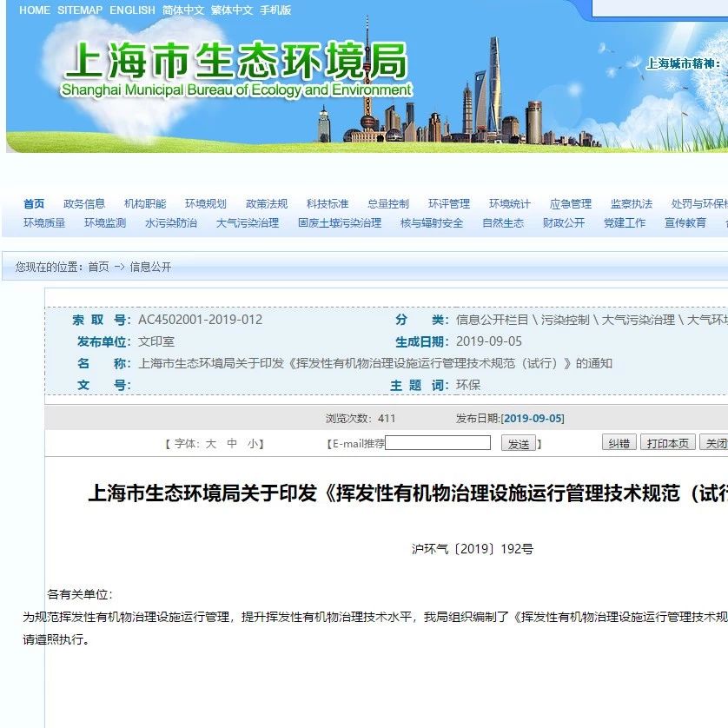728x728 pixels.
Task: Select view count 浏览次数 411
Action: coord(361,419)
